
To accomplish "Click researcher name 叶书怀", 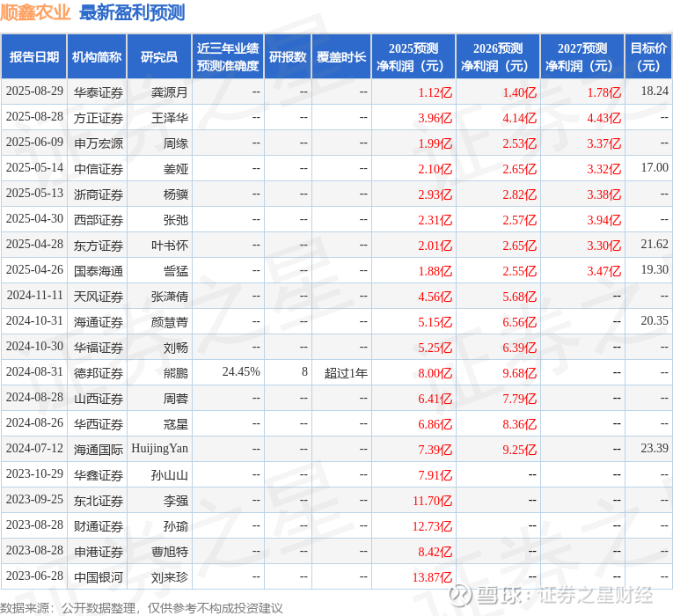I will click(170, 246).
